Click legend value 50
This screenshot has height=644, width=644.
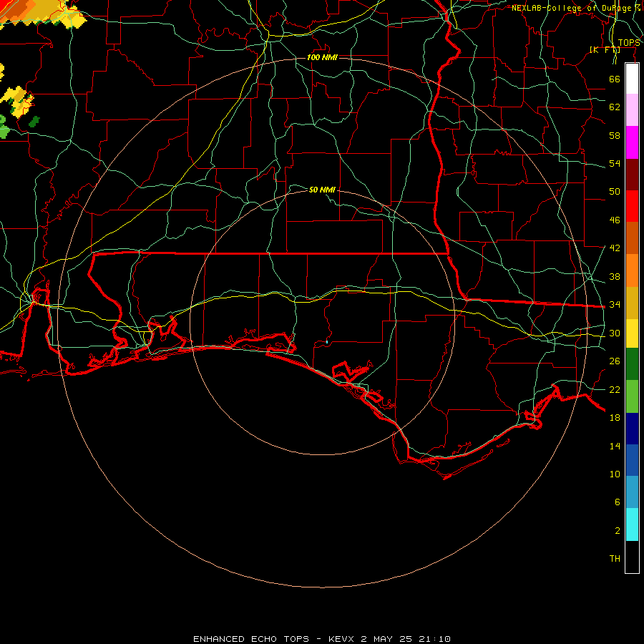pos(615,192)
